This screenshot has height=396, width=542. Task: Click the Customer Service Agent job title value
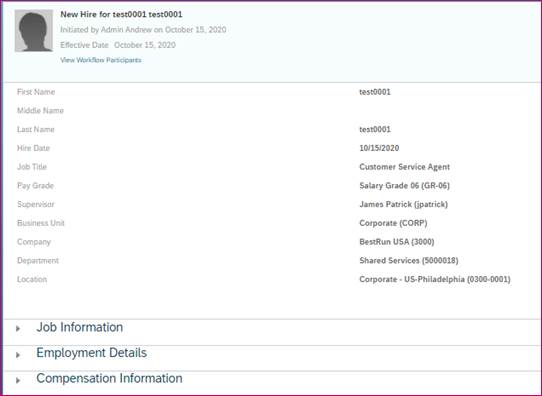404,167
